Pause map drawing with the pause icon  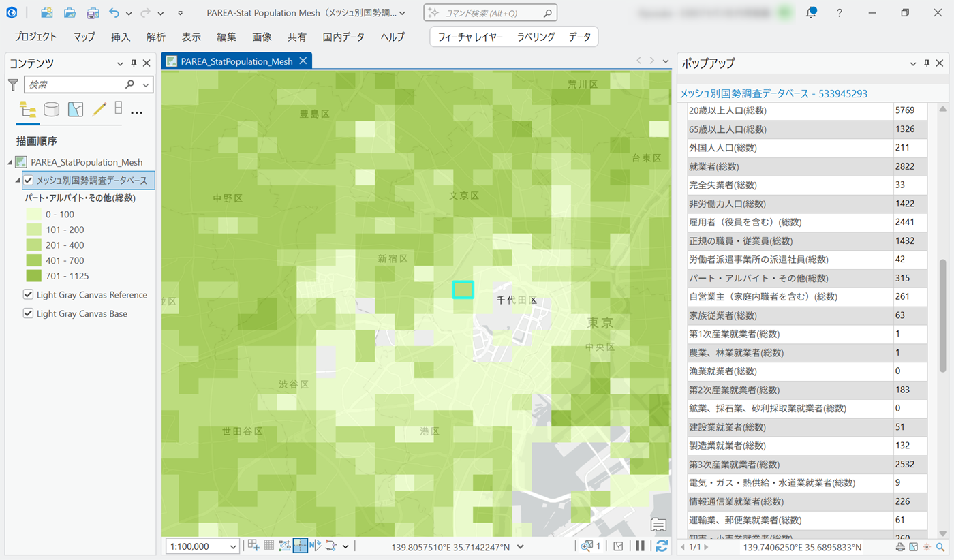(640, 546)
